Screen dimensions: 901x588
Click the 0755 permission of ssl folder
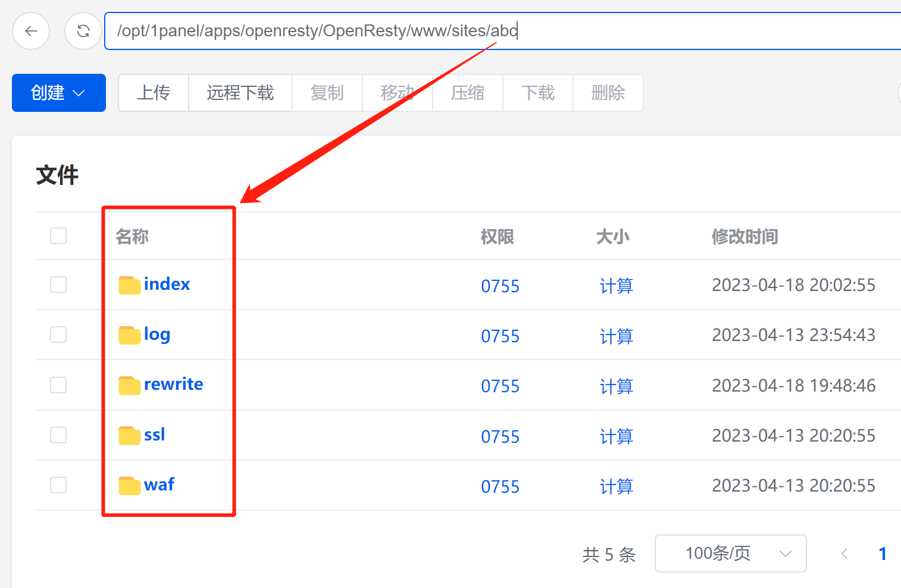pos(500,436)
